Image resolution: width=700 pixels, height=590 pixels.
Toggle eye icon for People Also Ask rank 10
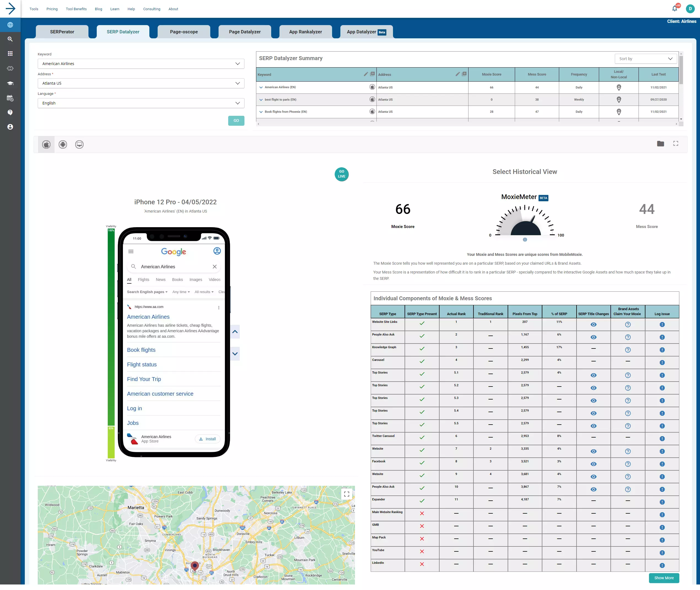coord(593,490)
